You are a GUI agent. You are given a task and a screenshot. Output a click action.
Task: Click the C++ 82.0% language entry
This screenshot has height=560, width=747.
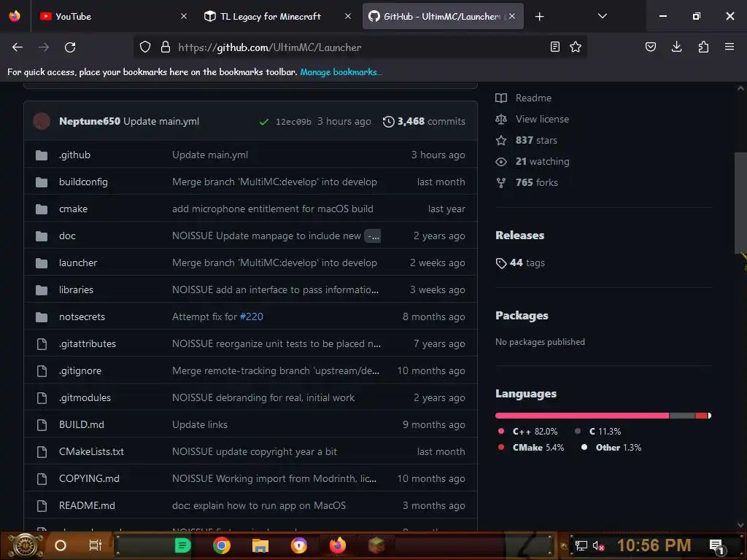(528, 432)
